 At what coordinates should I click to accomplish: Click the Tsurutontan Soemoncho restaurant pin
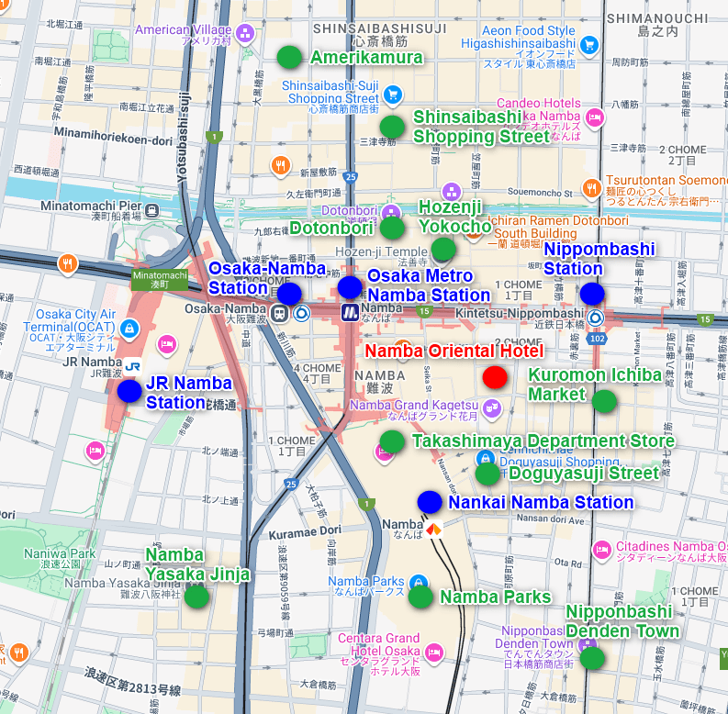point(591,189)
